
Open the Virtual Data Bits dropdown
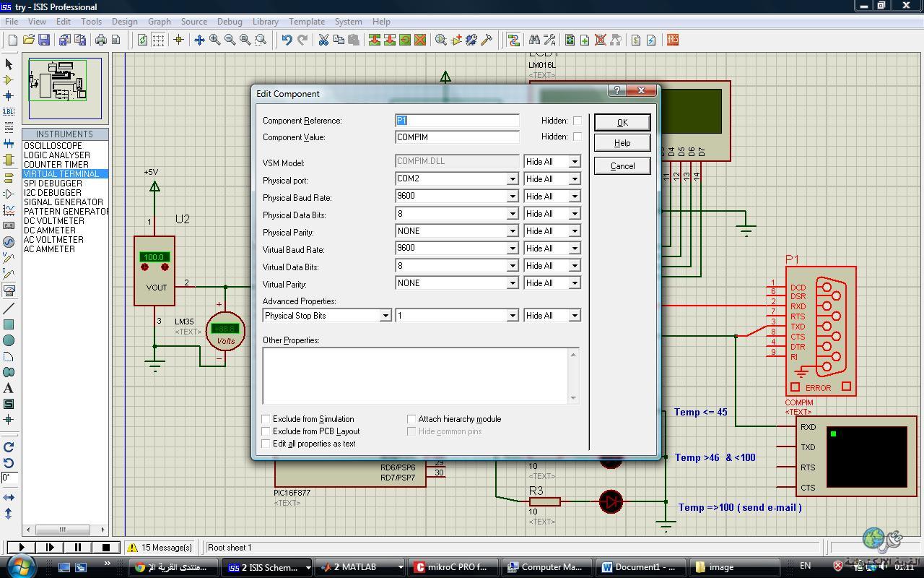(x=512, y=266)
